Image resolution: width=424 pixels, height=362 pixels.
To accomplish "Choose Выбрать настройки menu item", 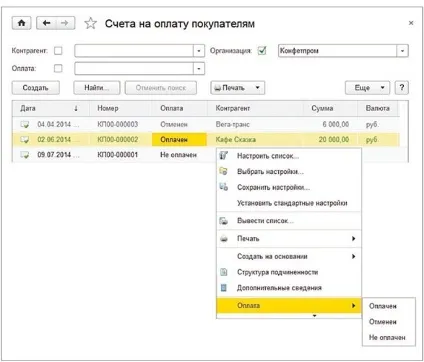I will click(289, 172).
